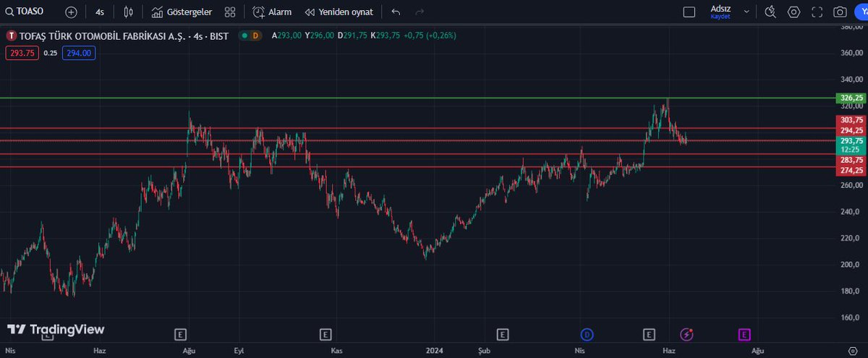Open the 4s timeframe interval selector
Screen dimensions: 868x358
click(x=100, y=12)
